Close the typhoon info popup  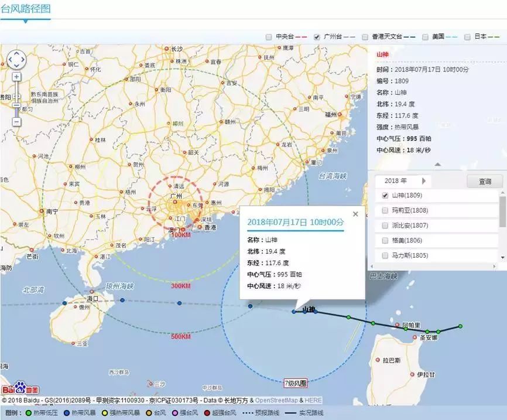(355, 214)
